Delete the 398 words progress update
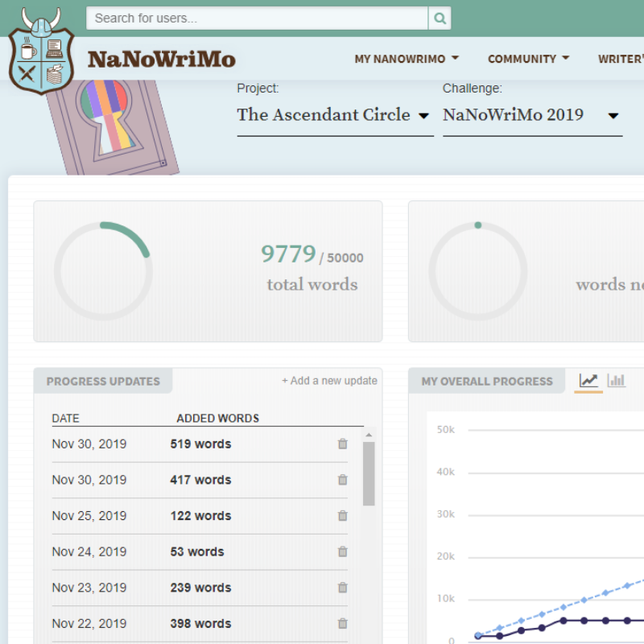 coord(343,623)
